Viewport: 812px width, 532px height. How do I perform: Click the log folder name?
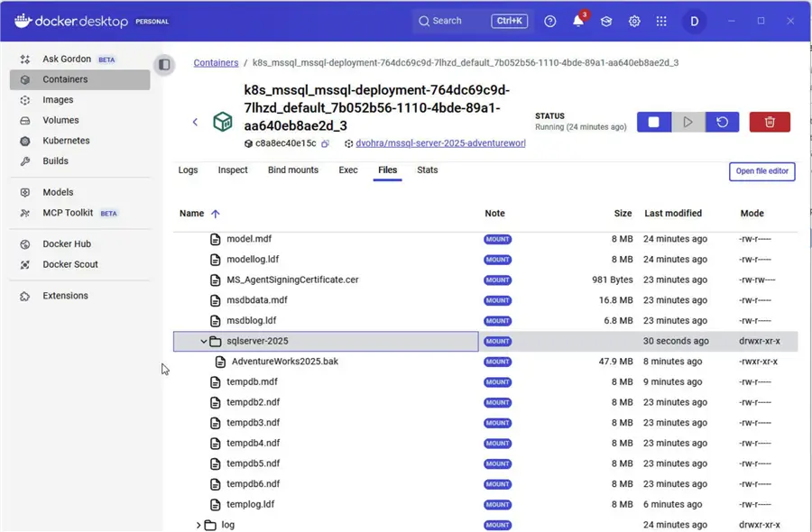coord(228,525)
